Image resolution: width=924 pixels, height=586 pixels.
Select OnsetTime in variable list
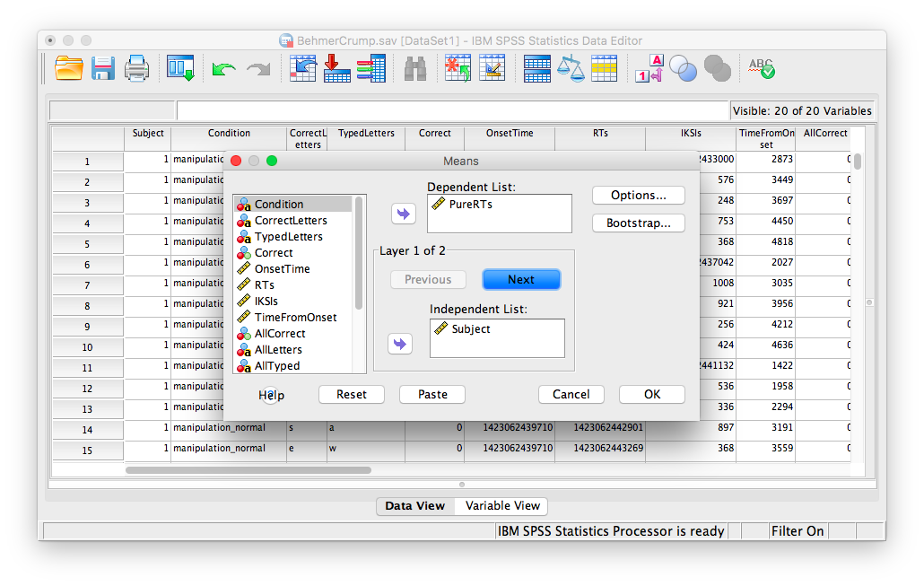293,269
